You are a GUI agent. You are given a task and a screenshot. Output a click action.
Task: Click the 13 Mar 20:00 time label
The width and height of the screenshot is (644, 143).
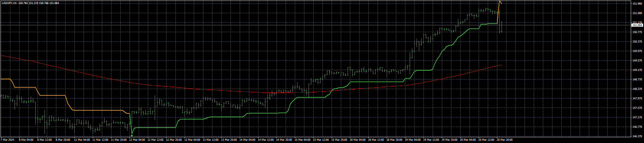click(x=229, y=140)
